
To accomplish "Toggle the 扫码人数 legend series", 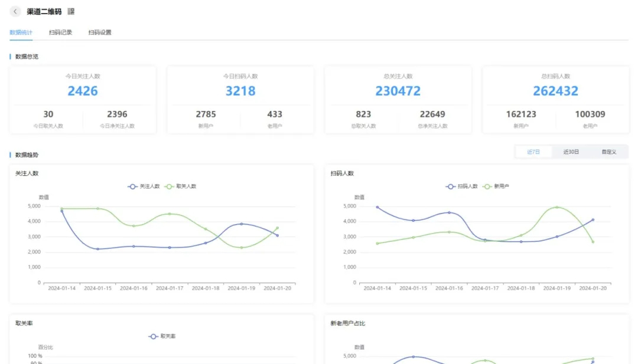I will tap(461, 186).
